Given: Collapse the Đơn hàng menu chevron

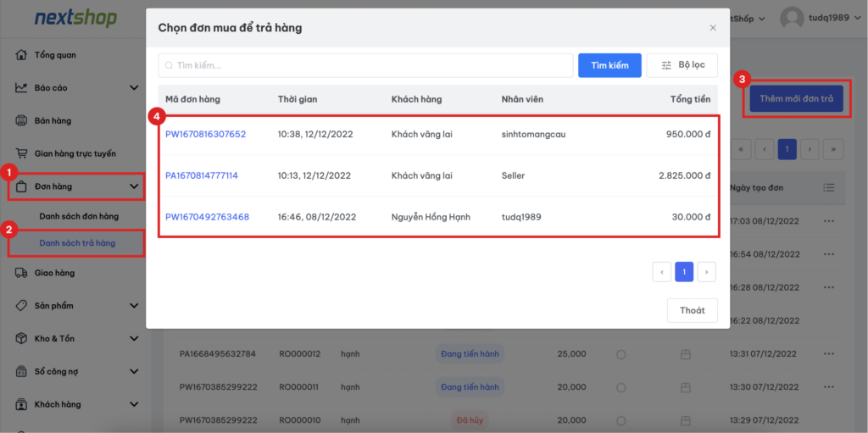Looking at the screenshot, I should (134, 186).
